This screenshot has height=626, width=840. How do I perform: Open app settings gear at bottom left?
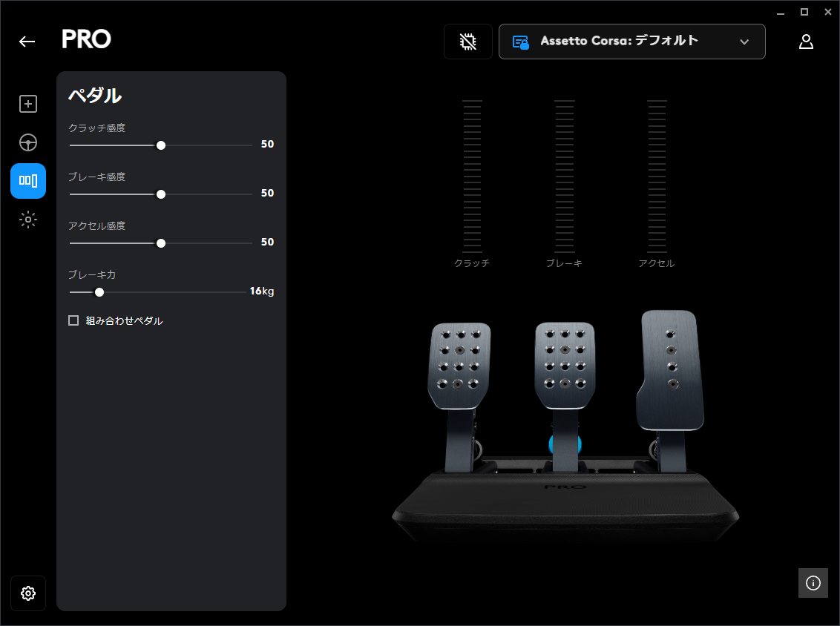click(28, 593)
